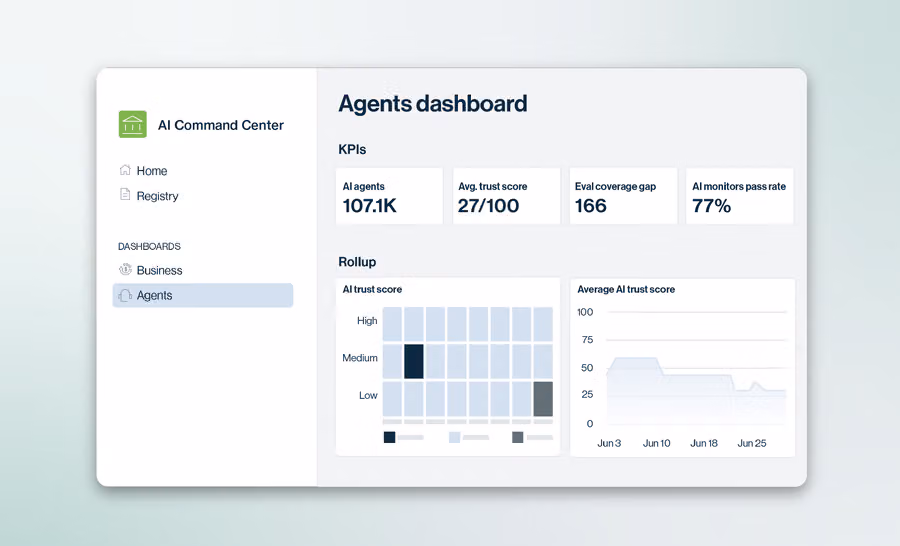Click the 100 y-axis label
Screen dimensions: 900x546
pyautogui.click(x=585, y=312)
